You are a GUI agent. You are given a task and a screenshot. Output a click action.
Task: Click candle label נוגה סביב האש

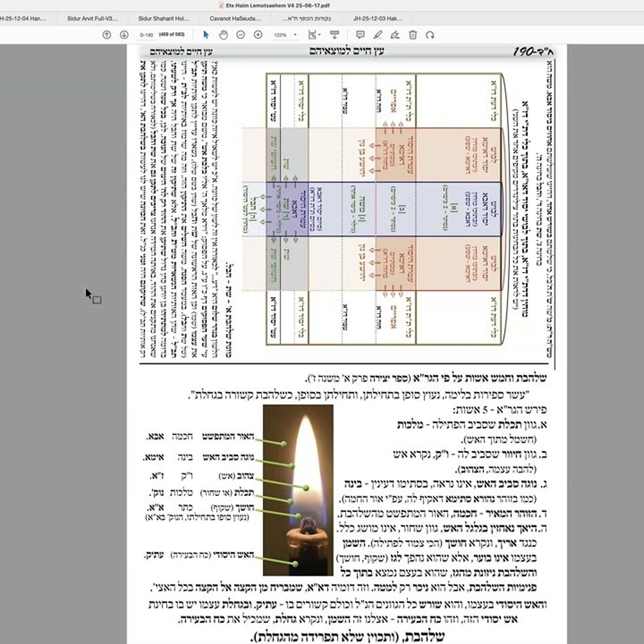pos(228,457)
